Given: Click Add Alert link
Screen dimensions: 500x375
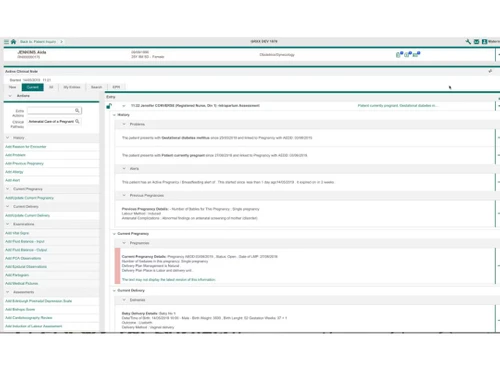Looking at the screenshot, I should click(13, 180).
